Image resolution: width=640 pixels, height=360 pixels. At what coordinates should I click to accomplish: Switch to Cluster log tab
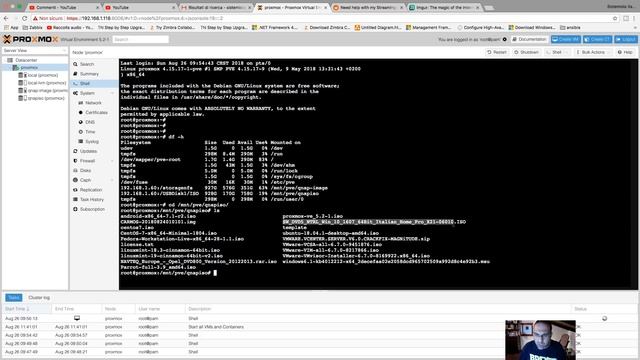(x=39, y=298)
